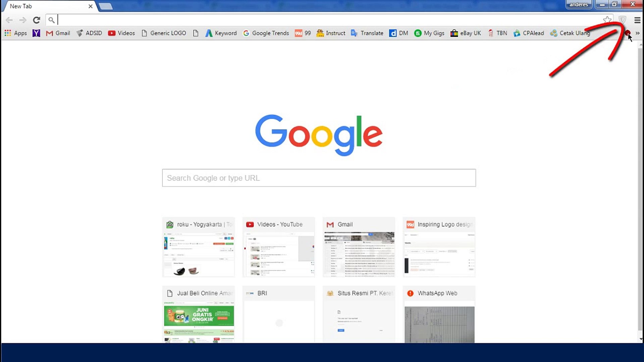Screen dimensions: 644x362
Task: Open the Translate bookmark
Action: tap(367, 33)
